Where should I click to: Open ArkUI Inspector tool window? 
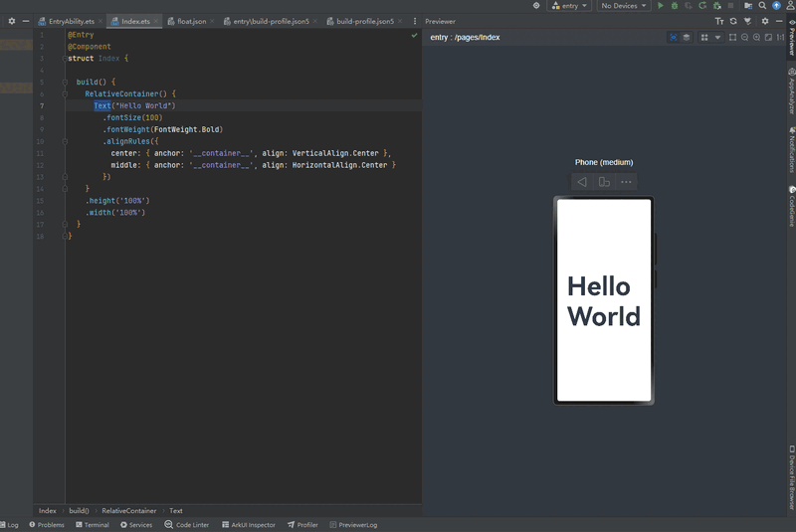[x=249, y=525]
